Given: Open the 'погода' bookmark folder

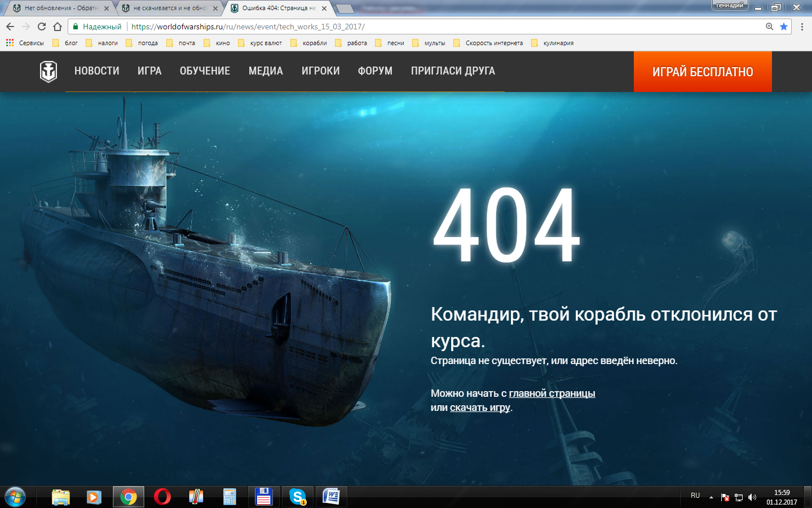Looking at the screenshot, I should pos(142,43).
